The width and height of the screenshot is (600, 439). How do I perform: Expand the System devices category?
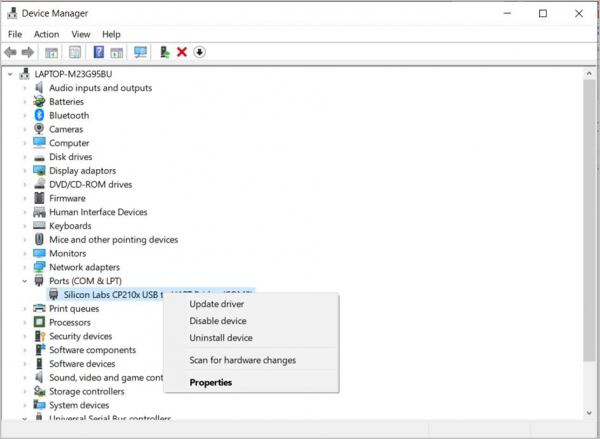point(24,405)
